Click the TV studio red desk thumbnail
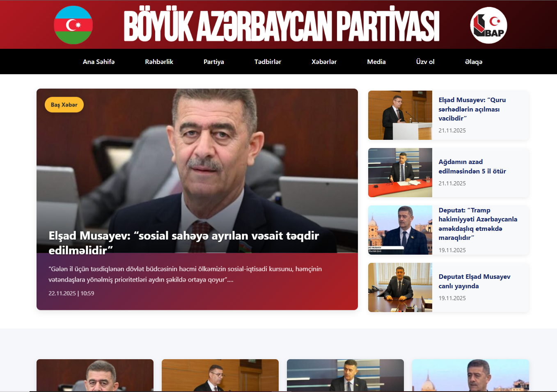 click(400, 173)
